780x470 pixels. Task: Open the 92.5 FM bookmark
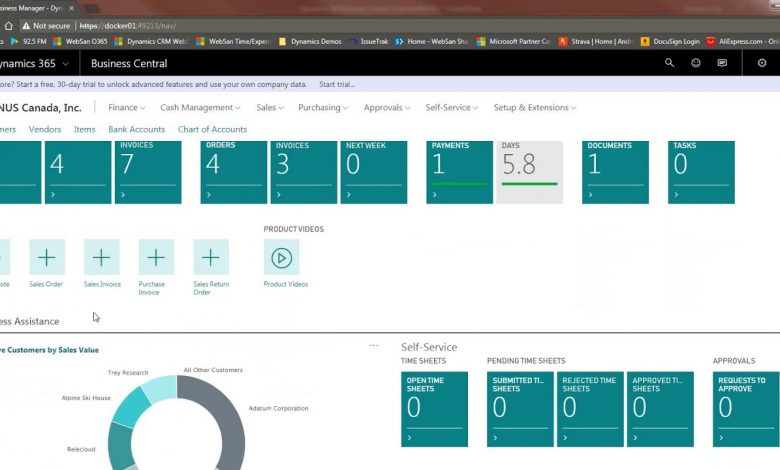28,41
